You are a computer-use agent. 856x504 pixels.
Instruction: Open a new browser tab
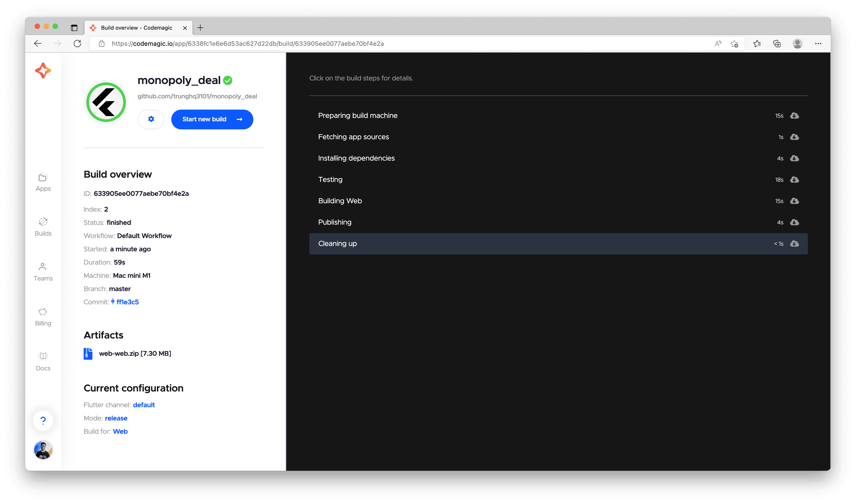[201, 28]
